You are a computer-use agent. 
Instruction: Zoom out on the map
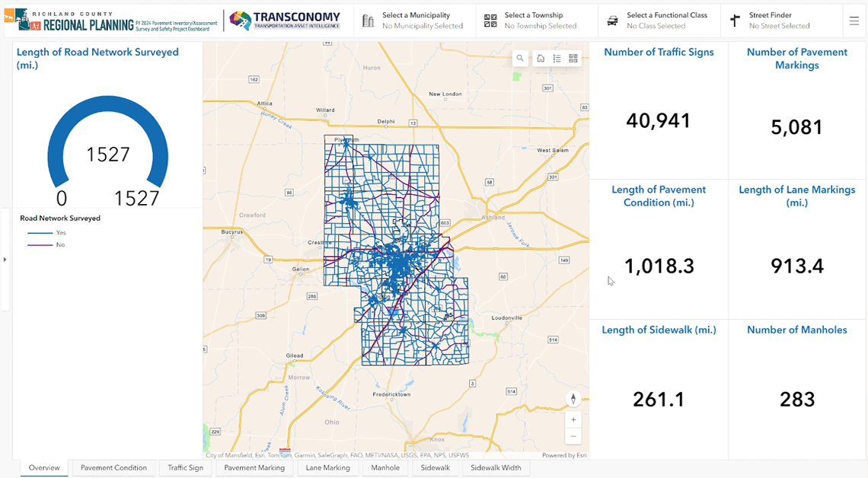tap(573, 436)
